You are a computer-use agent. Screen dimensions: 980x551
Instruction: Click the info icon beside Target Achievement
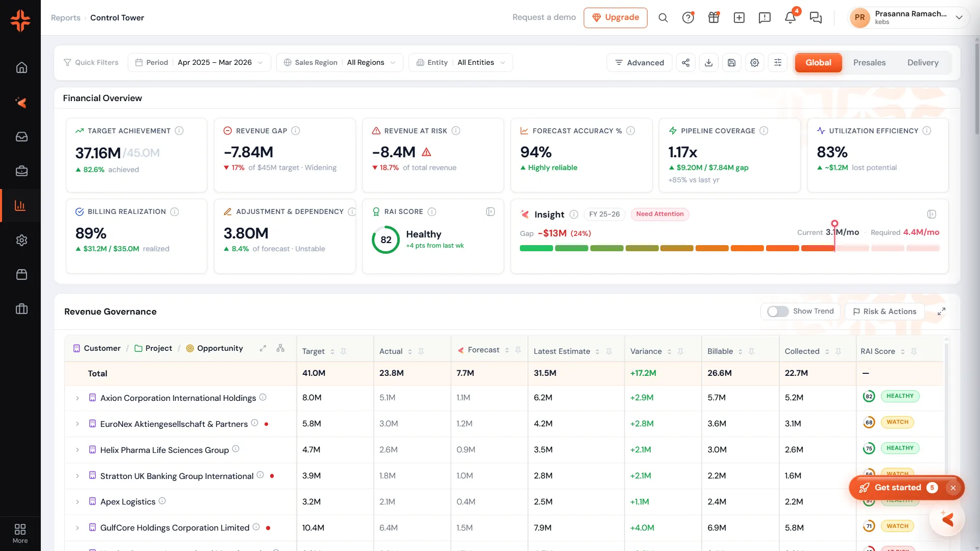tap(179, 131)
